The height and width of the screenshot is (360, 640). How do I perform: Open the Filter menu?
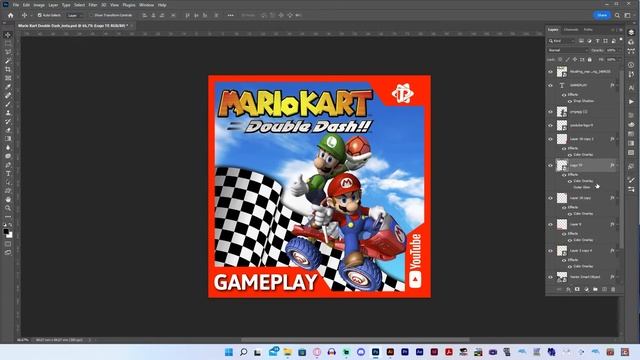tap(93, 5)
